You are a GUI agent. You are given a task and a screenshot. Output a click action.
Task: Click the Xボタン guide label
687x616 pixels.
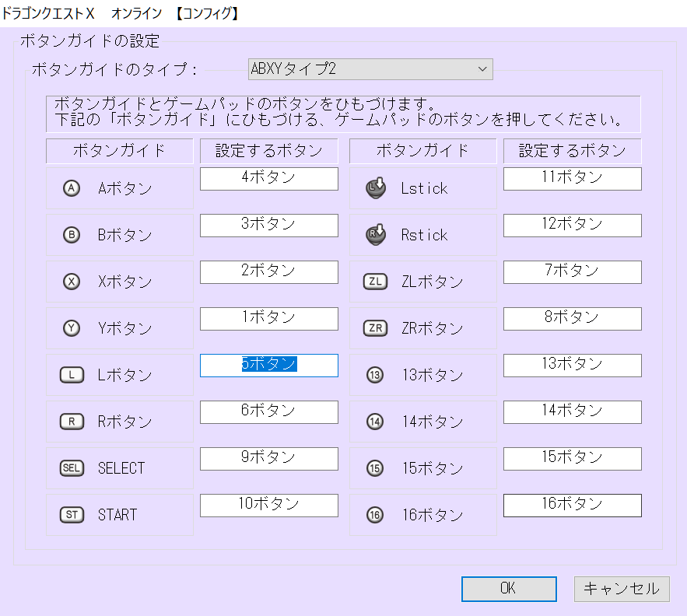click(x=124, y=282)
